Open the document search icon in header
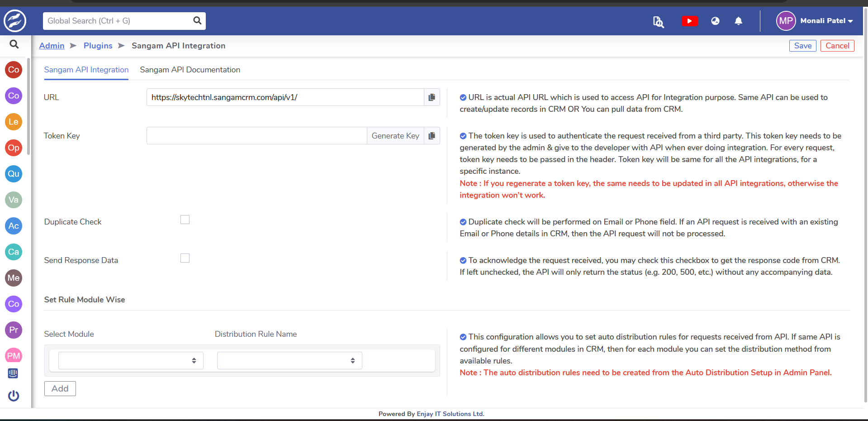 [x=658, y=21]
